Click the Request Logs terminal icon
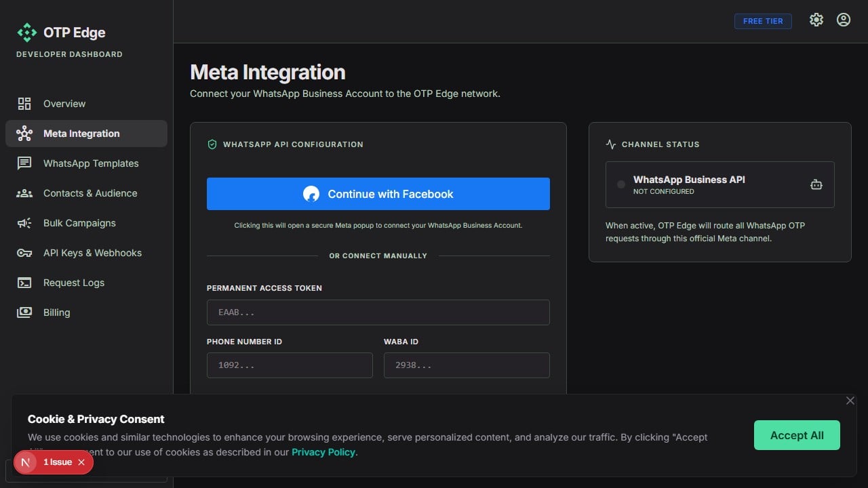 coord(24,283)
